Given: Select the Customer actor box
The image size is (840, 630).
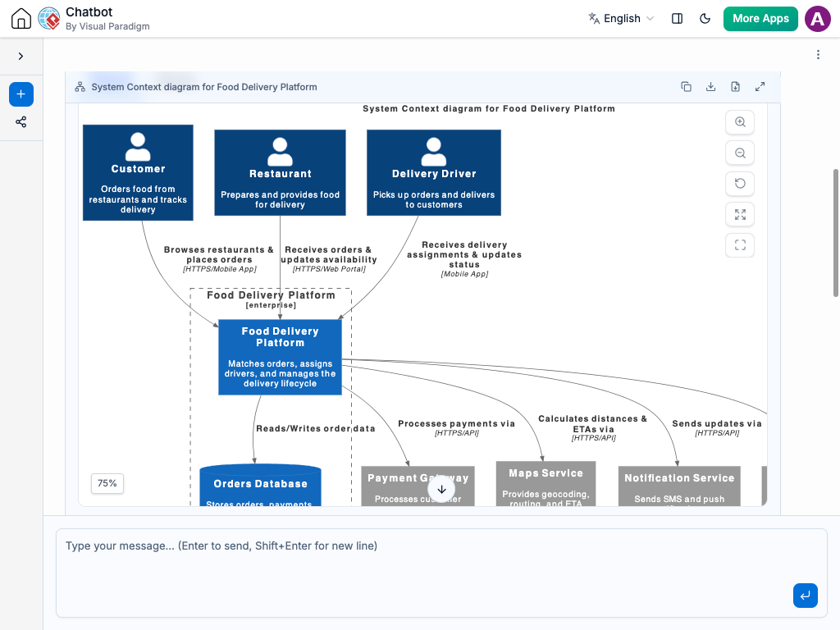Looking at the screenshot, I should 138,172.
